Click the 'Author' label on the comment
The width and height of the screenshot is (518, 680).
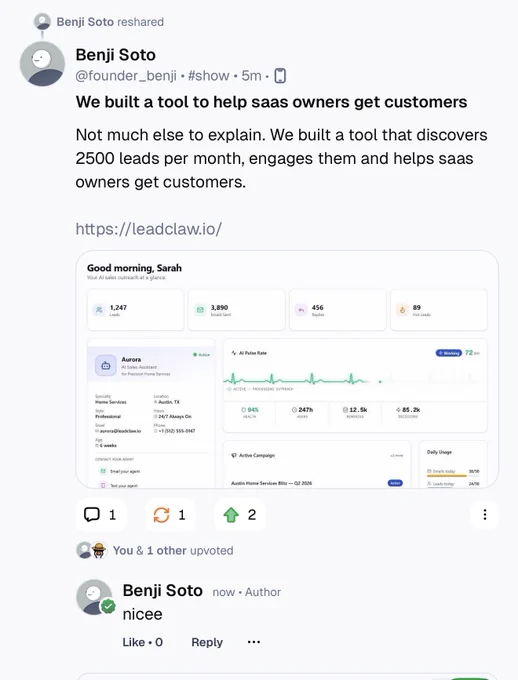click(263, 592)
